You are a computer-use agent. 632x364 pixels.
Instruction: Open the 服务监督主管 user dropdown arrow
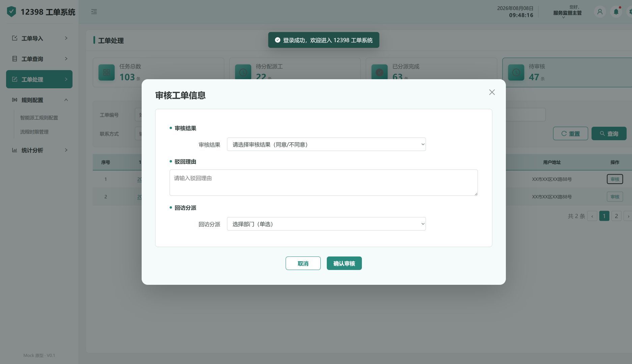pos(564,18)
